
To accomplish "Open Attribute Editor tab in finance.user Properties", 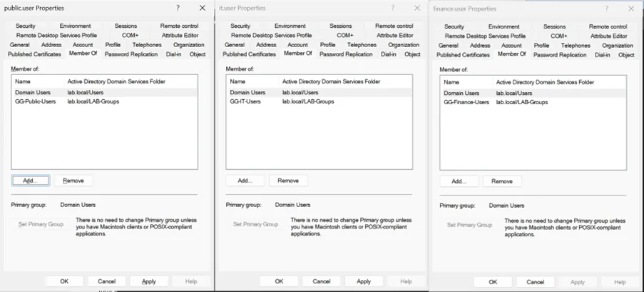I will (x=608, y=36).
